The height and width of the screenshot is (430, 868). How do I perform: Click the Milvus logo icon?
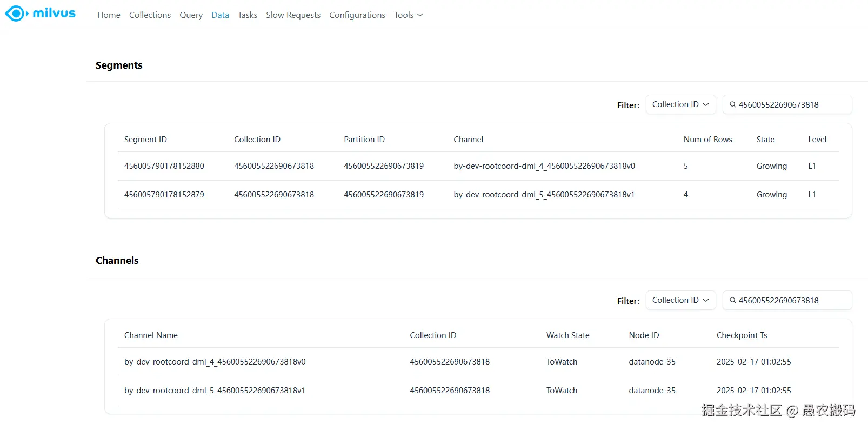coord(15,14)
